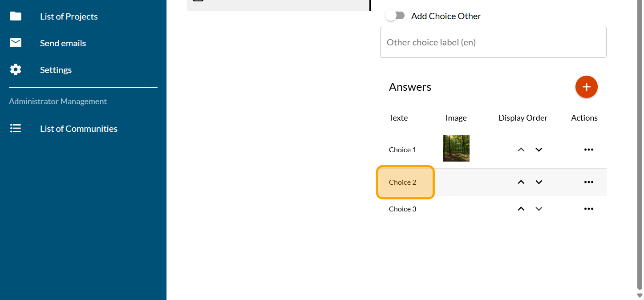Enable the Add Choice Other toggle
Screen dimensions: 644x300
[x=395, y=16]
